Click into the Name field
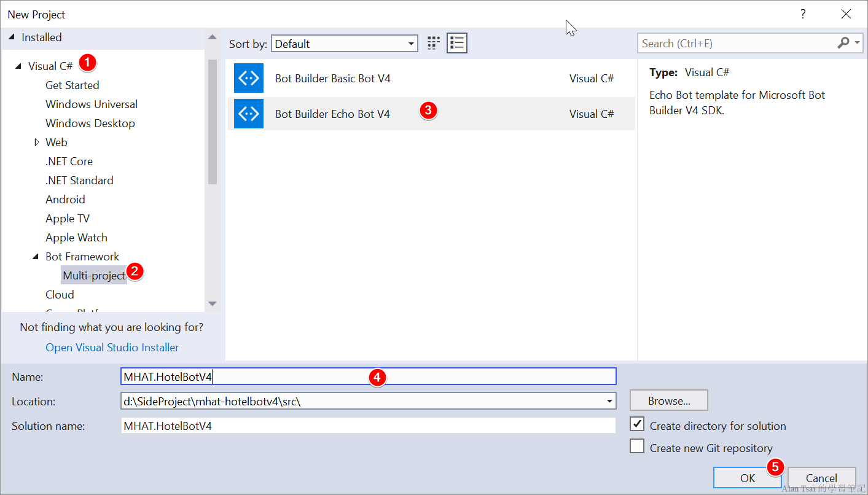Screen dimensions: 868x495 [369, 376]
